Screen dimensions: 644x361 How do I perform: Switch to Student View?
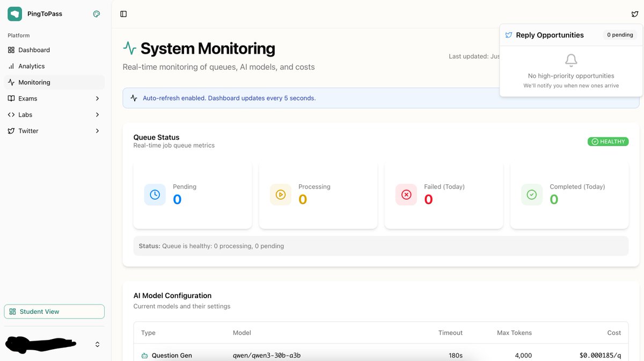coord(54,312)
